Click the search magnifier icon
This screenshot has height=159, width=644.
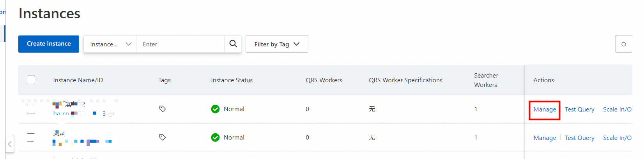click(233, 44)
